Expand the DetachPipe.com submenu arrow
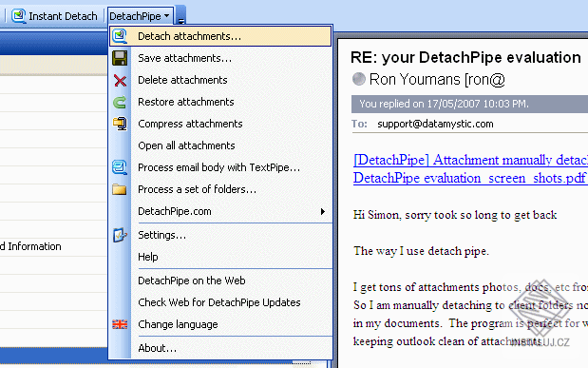588x368 pixels. [x=323, y=211]
